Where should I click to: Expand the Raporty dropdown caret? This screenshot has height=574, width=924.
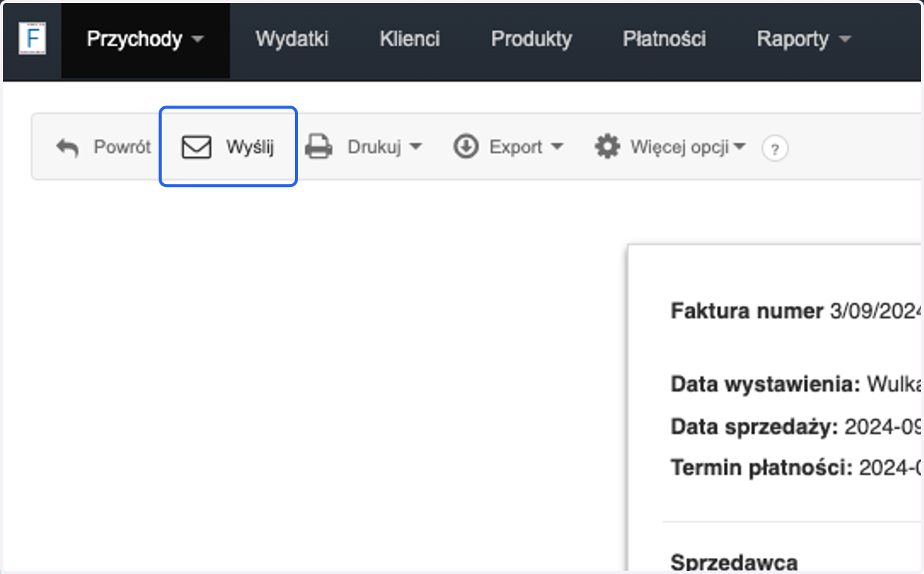pyautogui.click(x=845, y=40)
